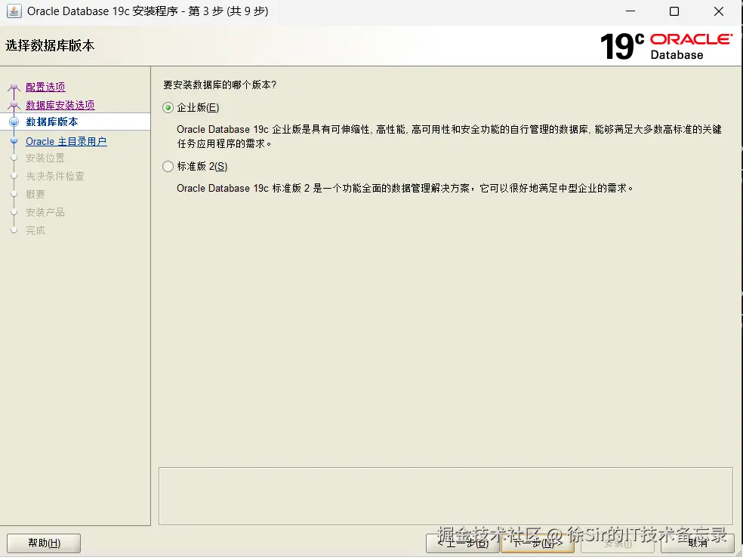Select the 标准版 2(S) radio button
743x560 pixels.
(168, 166)
